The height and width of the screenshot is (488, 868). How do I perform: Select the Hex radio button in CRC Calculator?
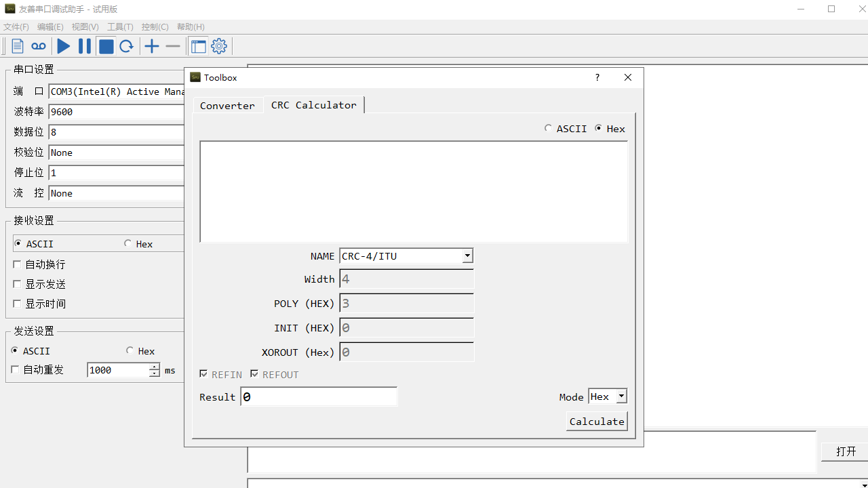pos(599,128)
